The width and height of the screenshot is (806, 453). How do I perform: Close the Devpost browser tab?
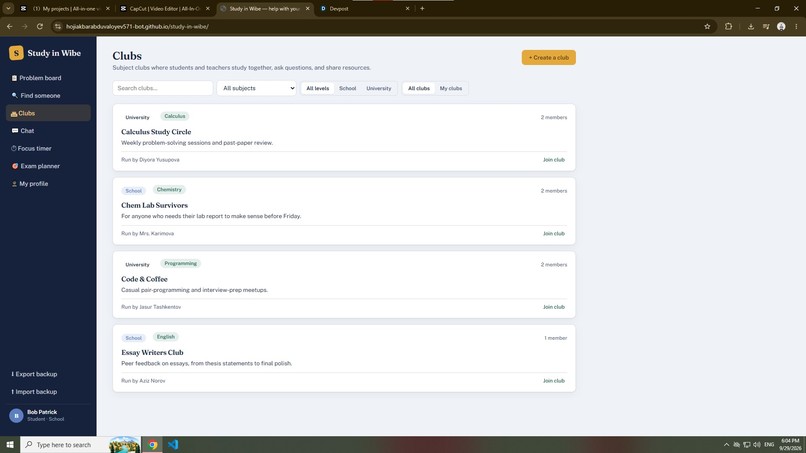pos(408,9)
